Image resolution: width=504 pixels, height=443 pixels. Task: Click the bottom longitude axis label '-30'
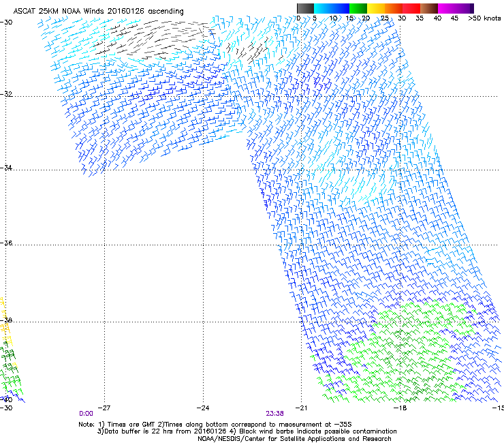(x=6, y=408)
